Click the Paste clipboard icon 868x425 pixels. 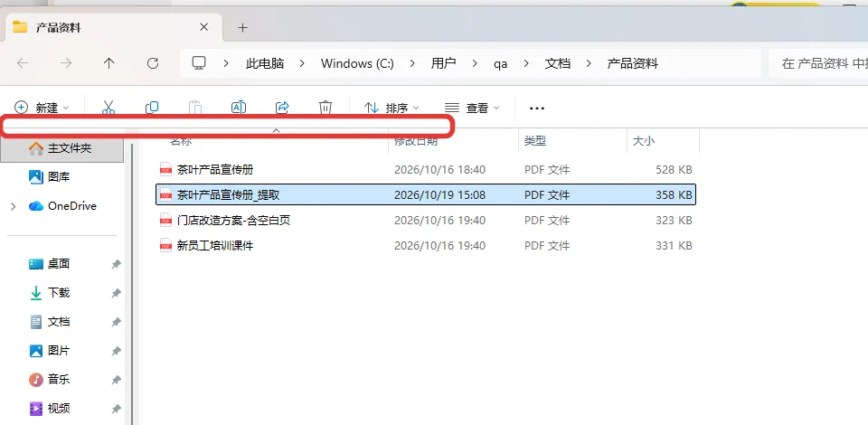(x=195, y=108)
